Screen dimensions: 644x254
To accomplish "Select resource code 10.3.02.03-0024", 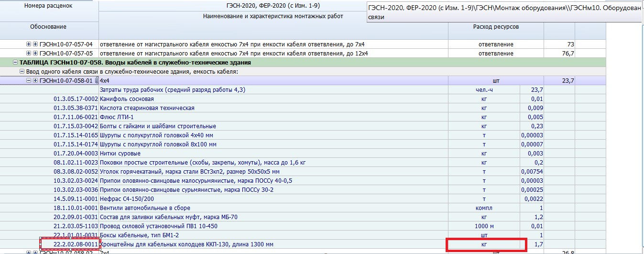I will tap(76, 181).
